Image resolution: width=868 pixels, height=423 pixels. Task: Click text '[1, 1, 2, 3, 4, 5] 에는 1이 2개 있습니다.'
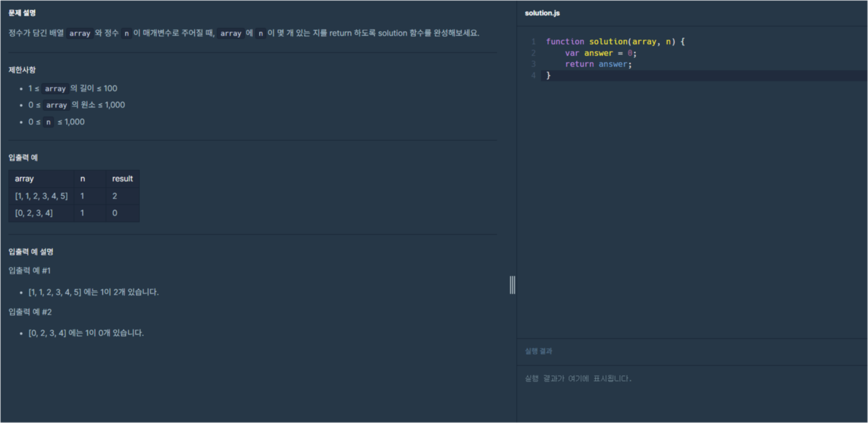coord(94,292)
